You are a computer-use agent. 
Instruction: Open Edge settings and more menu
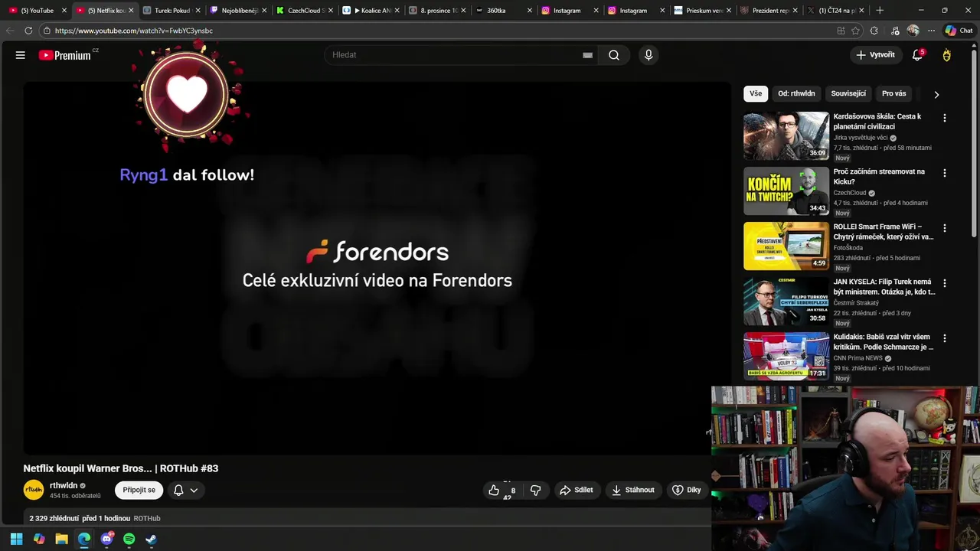[931, 31]
